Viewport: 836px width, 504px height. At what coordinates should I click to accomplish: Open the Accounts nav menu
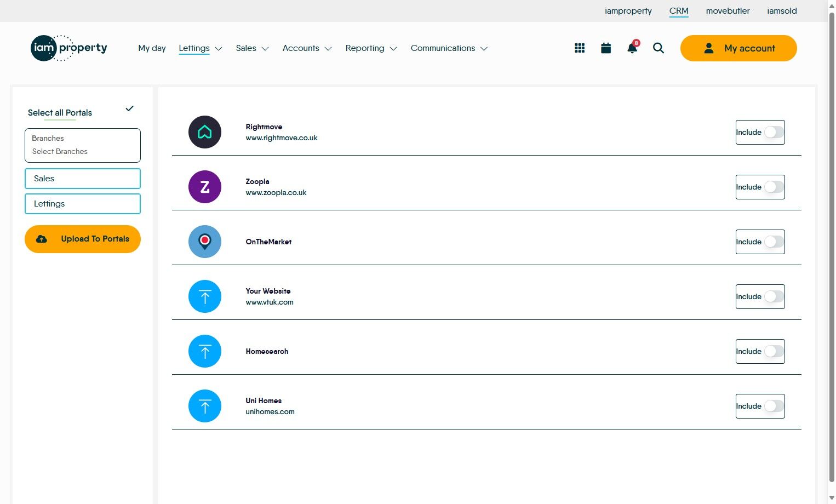point(301,48)
